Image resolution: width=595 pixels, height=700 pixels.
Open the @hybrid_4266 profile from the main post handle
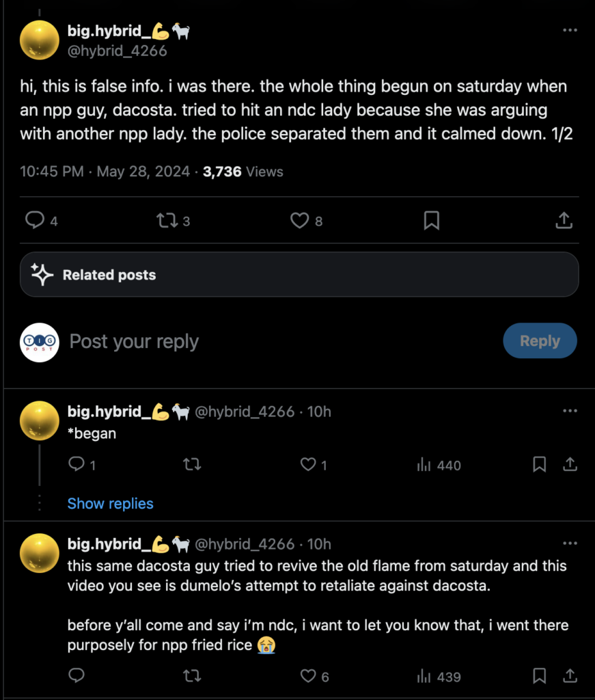pyautogui.click(x=117, y=51)
